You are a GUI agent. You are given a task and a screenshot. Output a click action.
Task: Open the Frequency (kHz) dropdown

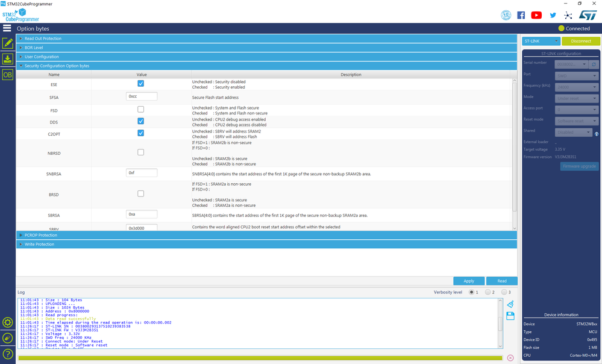[577, 87]
